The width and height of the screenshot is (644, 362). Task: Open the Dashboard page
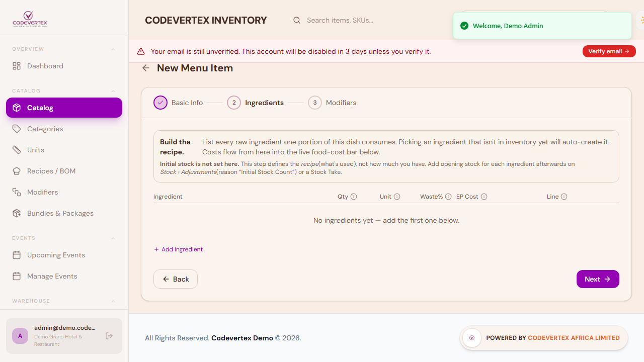(64, 66)
